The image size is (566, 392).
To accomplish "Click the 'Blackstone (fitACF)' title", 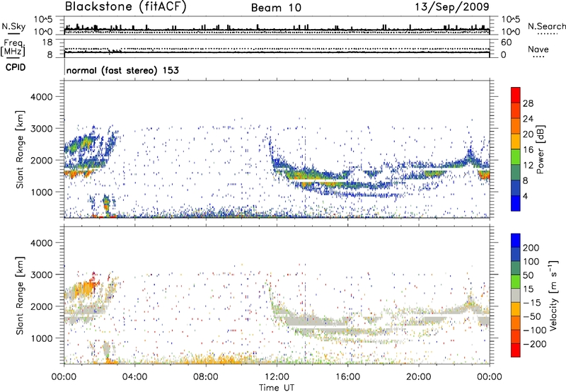I will 126,7.
